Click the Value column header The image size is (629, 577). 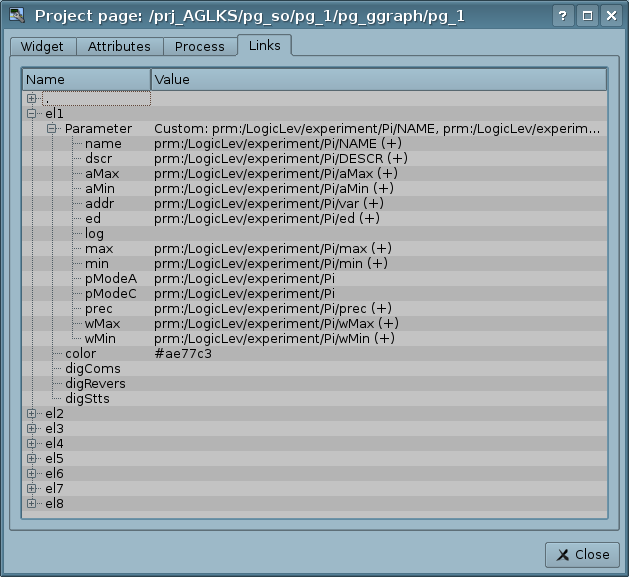(x=378, y=79)
